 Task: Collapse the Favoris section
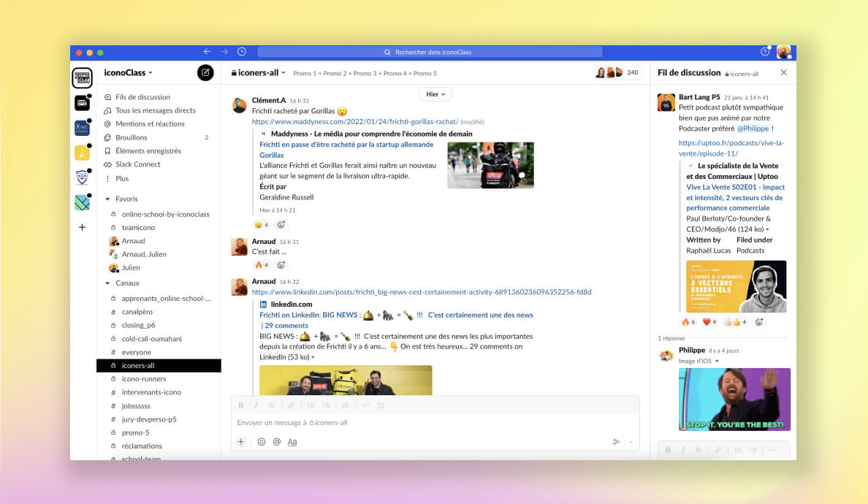107,199
